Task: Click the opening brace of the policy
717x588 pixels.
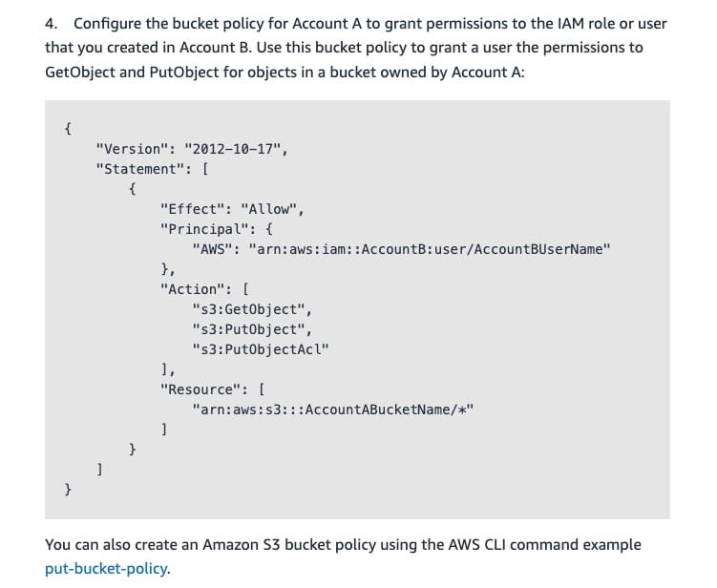Action: point(68,129)
